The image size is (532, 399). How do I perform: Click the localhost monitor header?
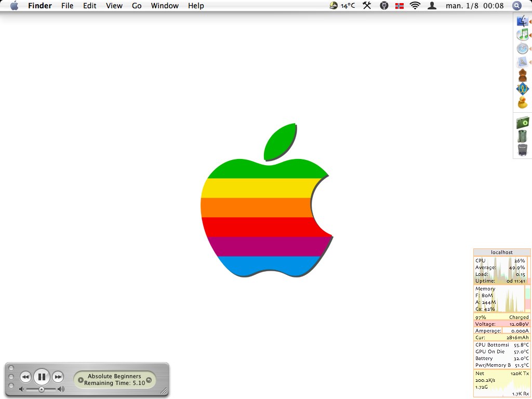502,252
